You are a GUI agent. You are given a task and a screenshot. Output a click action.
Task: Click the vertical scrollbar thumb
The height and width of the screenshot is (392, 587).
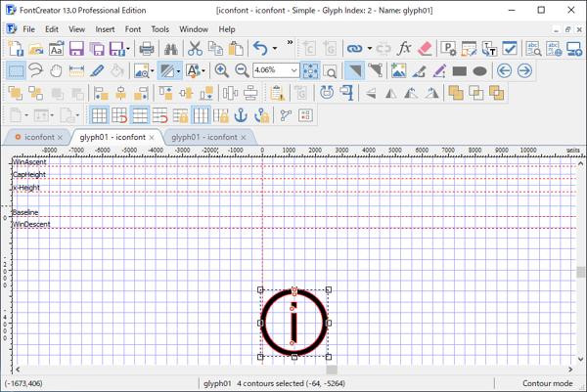click(580, 272)
